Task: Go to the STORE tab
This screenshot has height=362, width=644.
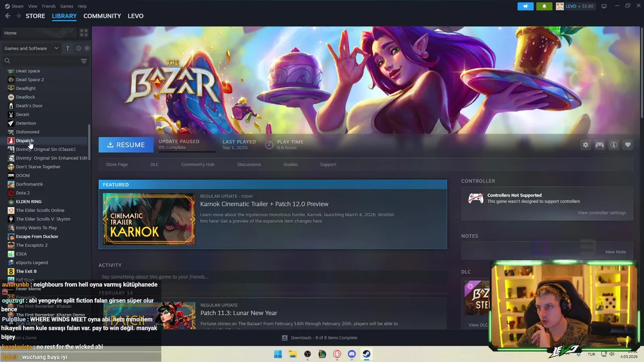Action: 35,16
